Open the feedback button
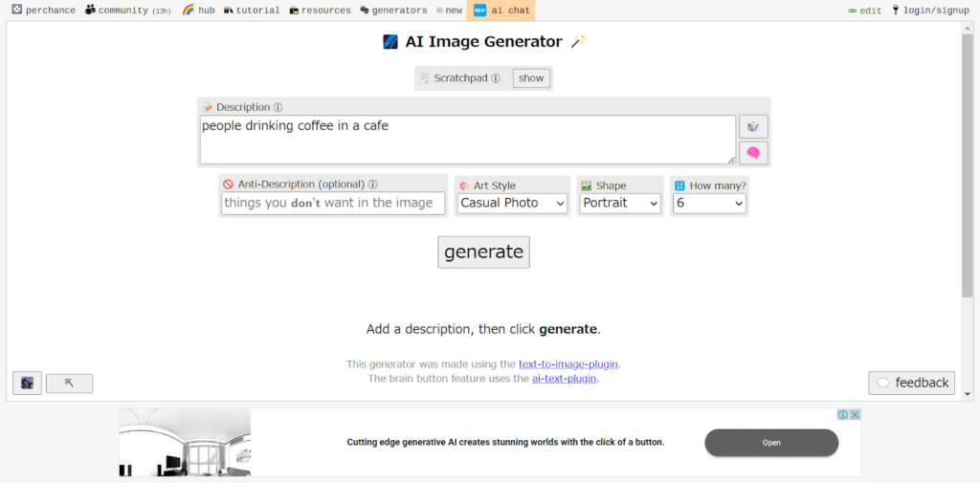This screenshot has width=980, height=483. [912, 383]
